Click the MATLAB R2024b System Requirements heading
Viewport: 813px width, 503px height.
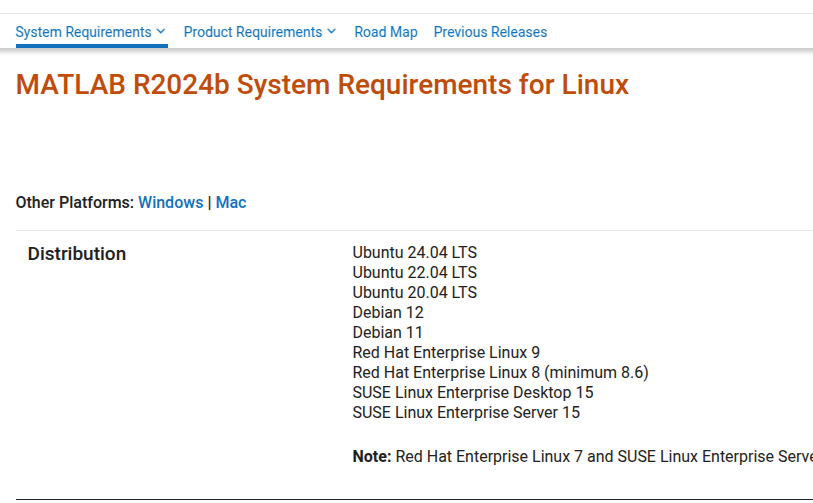pos(322,85)
